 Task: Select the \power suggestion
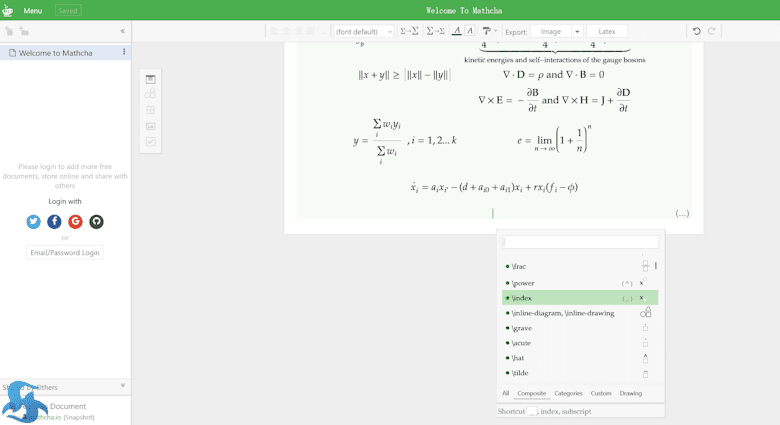click(x=580, y=283)
